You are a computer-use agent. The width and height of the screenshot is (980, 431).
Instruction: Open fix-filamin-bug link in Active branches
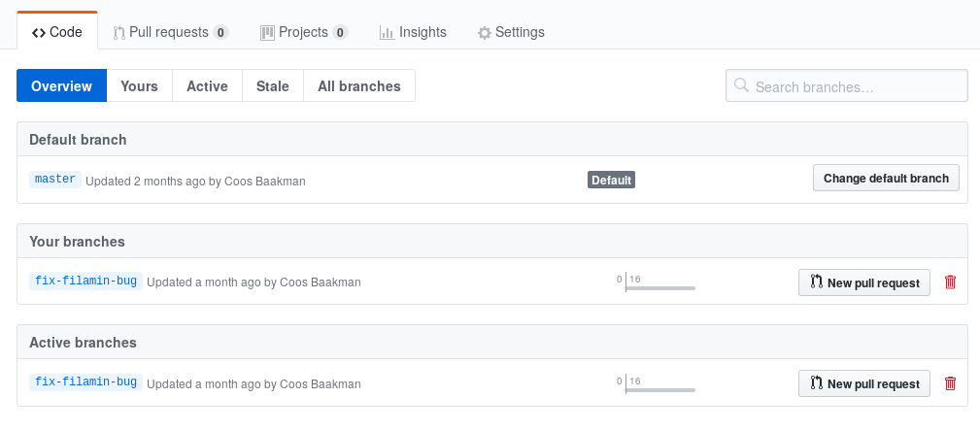[x=85, y=382]
